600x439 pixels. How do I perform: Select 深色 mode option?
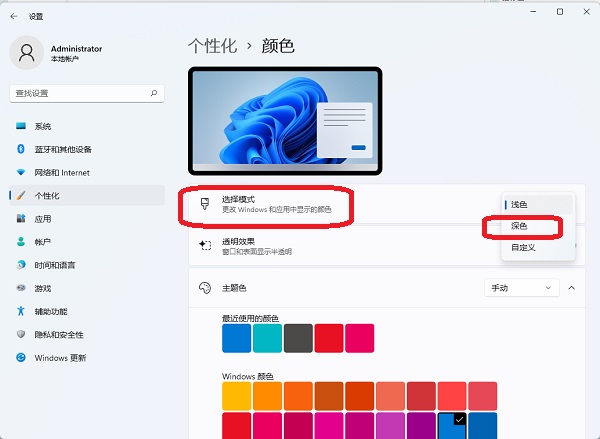519,226
